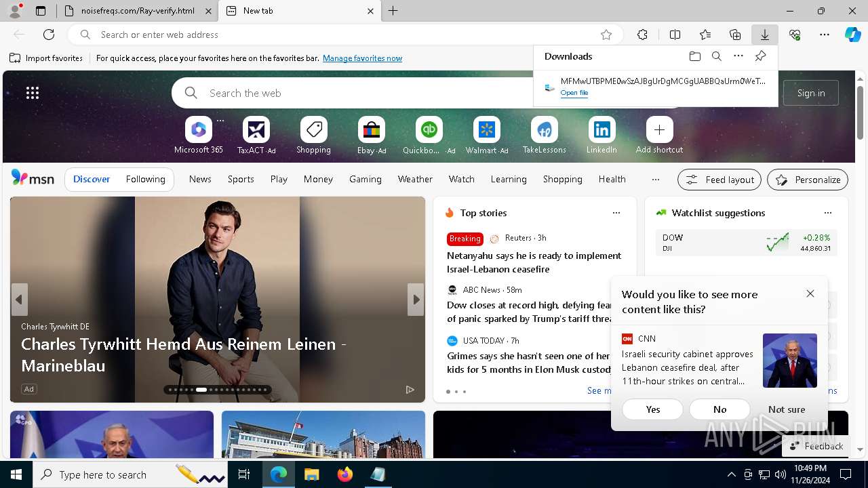Open Edge Settings and more menu
The image size is (868, 488).
[825, 35]
